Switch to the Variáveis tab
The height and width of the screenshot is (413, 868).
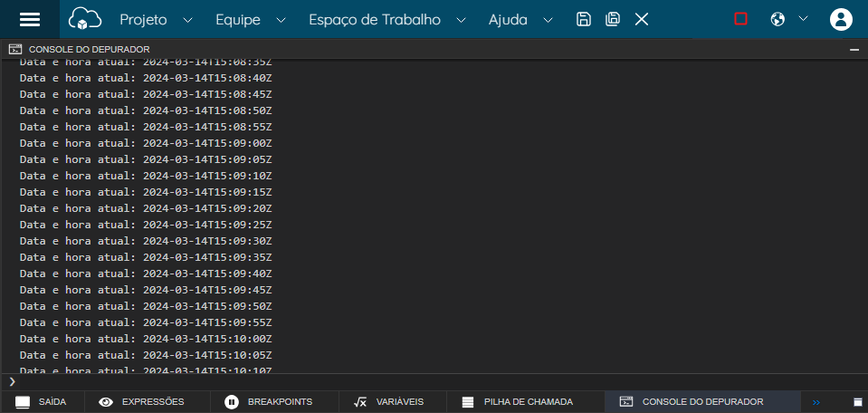tap(393, 402)
